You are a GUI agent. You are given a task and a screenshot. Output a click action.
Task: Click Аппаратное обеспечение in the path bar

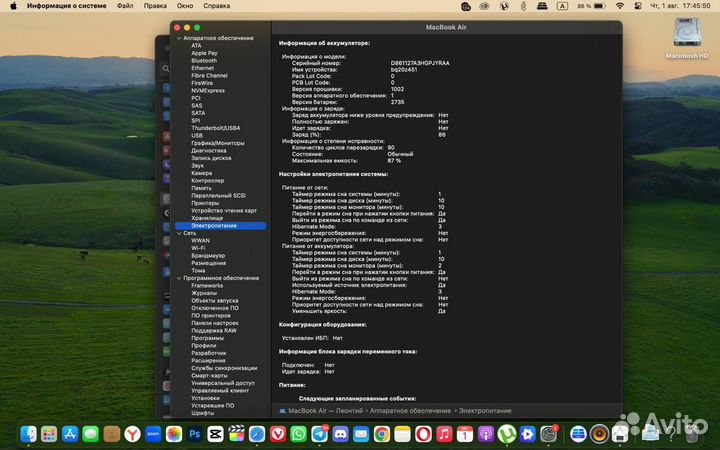[410, 410]
